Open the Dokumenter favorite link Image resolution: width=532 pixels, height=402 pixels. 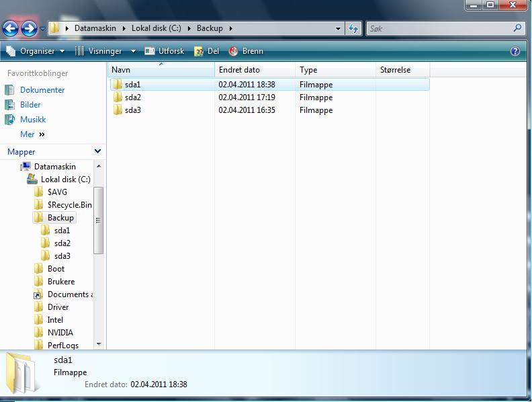pos(42,90)
